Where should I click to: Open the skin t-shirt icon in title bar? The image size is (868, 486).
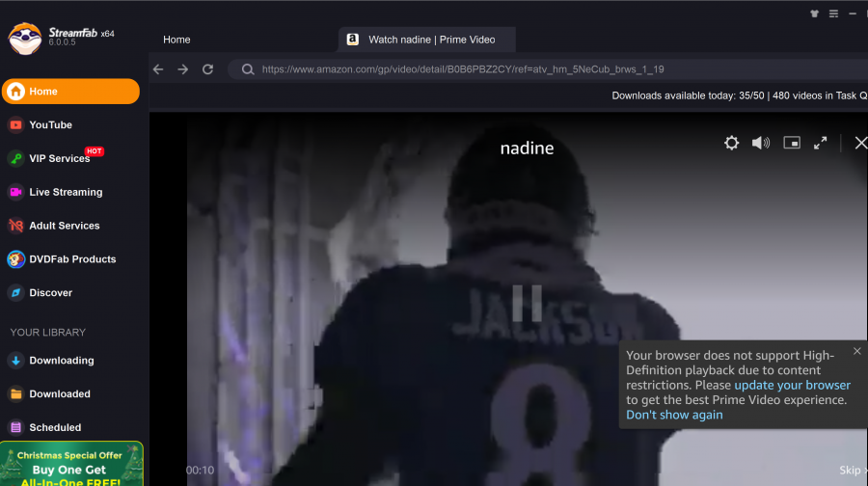pos(814,13)
